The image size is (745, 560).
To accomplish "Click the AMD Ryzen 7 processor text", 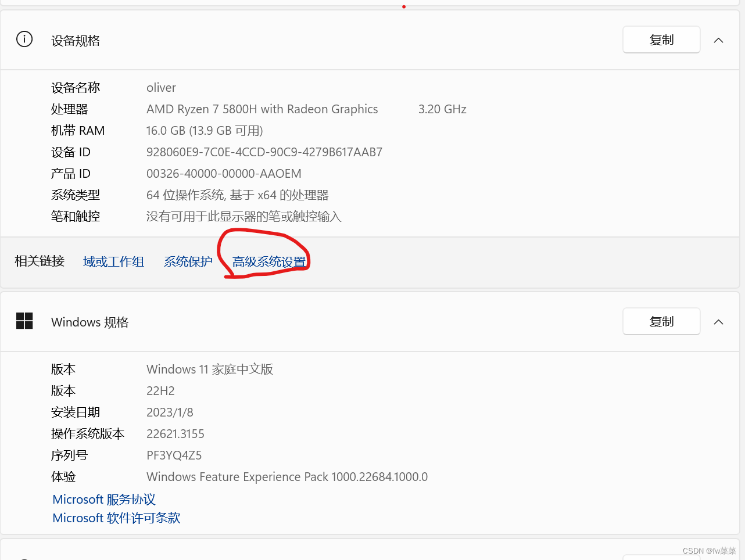I will coord(262,109).
